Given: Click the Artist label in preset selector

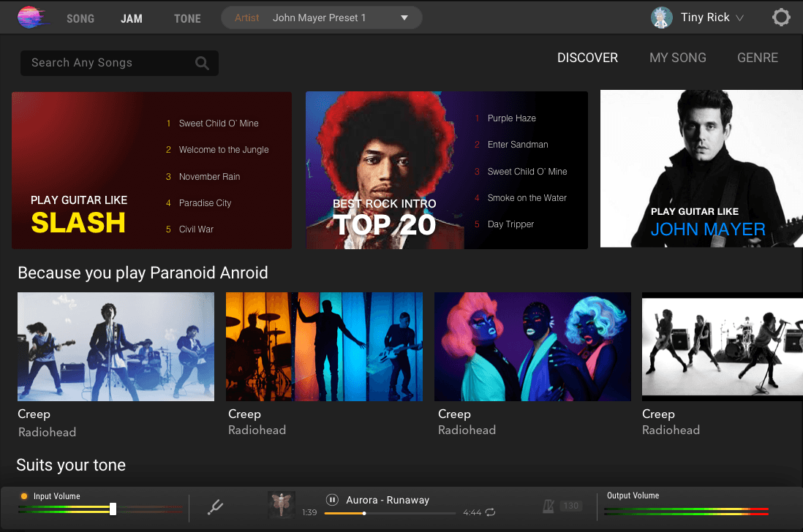Looking at the screenshot, I should tap(247, 18).
